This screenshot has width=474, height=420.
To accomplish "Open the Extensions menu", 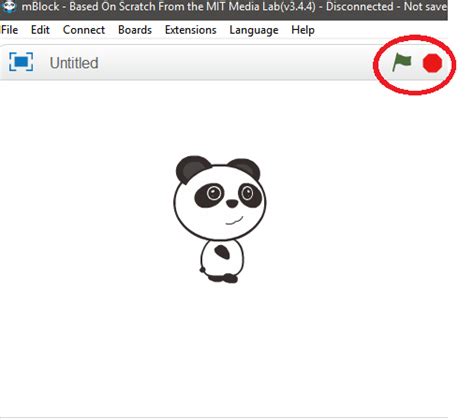I will pyautogui.click(x=190, y=30).
